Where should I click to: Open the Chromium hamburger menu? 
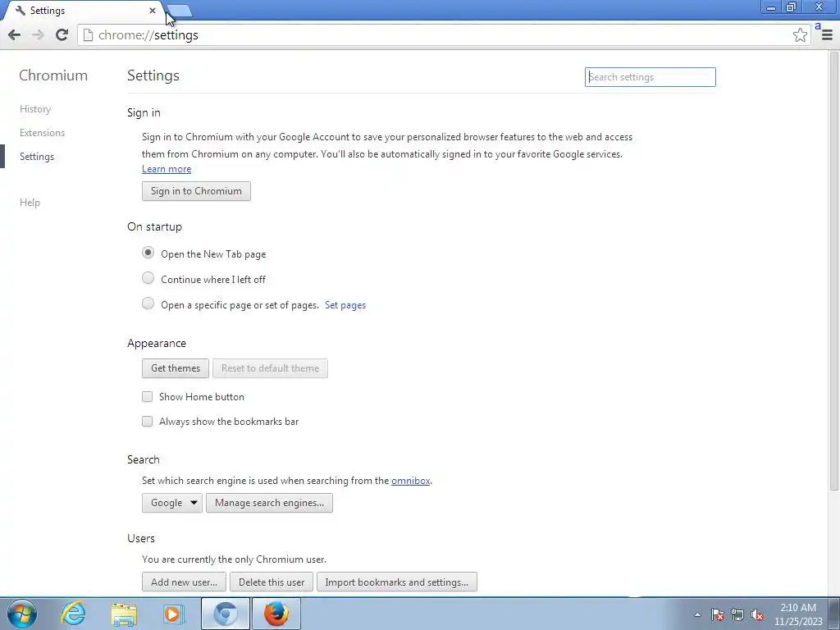pyautogui.click(x=827, y=35)
